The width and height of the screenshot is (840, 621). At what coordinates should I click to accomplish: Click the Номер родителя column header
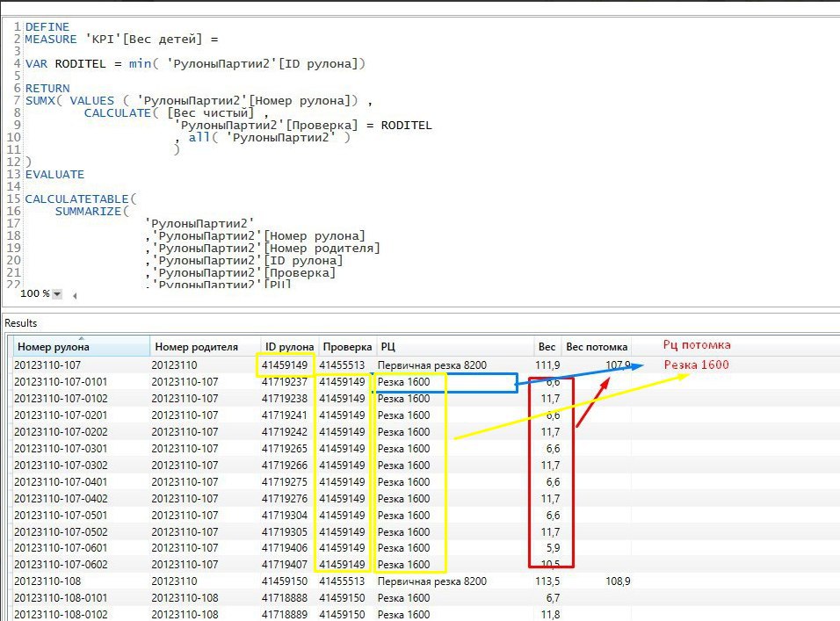[x=194, y=347]
